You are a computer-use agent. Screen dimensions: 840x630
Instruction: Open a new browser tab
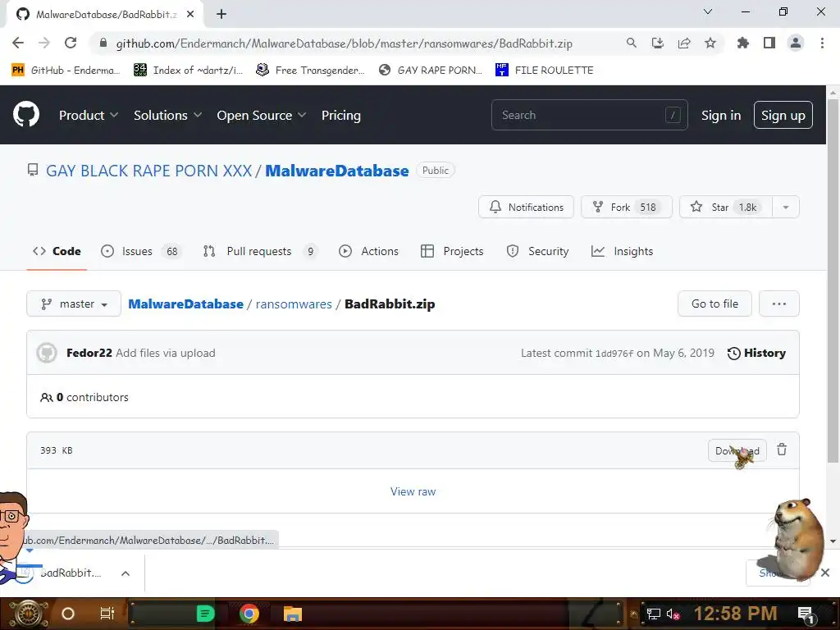coord(221,14)
